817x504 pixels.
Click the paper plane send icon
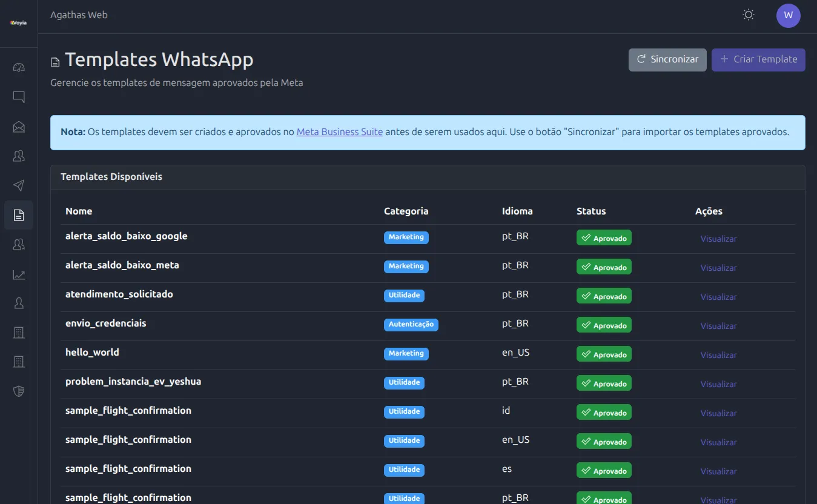[19, 185]
